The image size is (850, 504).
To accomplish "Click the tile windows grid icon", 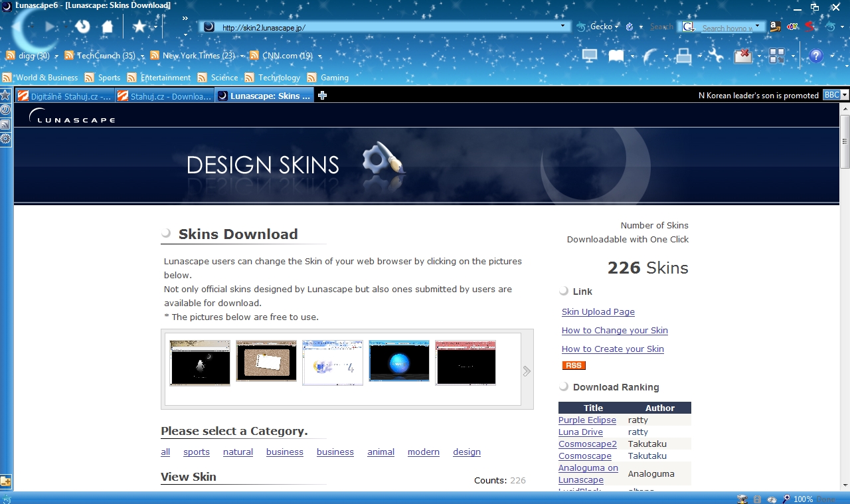I will point(777,56).
